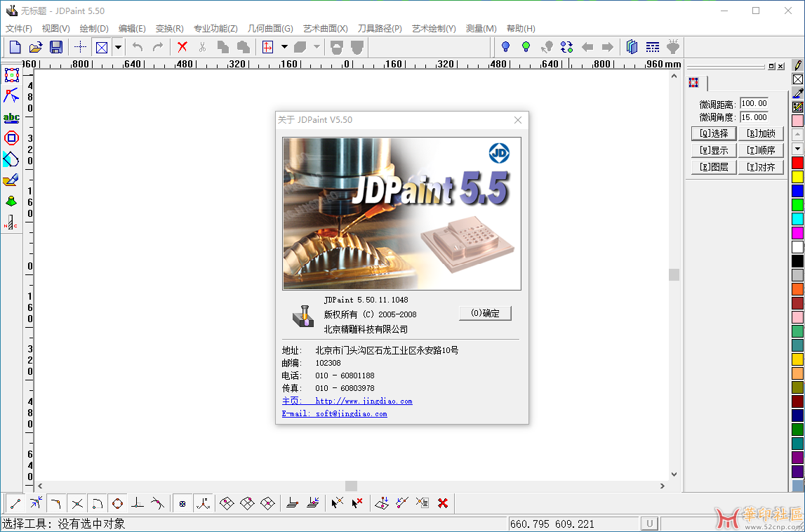Click the 微调距离 input field
Viewport: 805px width, 532px height.
[x=754, y=104]
